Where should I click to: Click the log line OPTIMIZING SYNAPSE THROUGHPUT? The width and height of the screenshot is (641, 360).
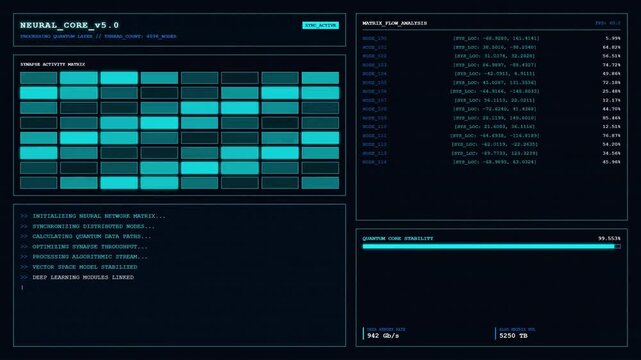[x=84, y=247]
